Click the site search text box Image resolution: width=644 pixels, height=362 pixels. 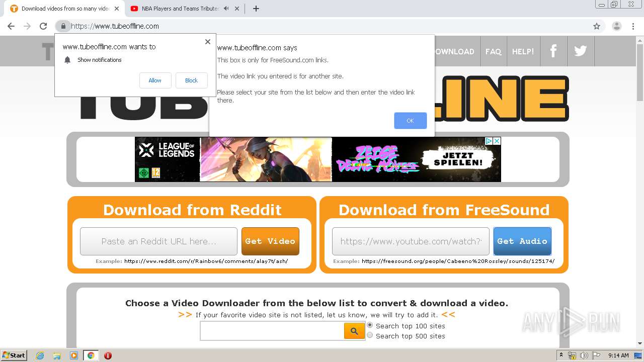272,331
